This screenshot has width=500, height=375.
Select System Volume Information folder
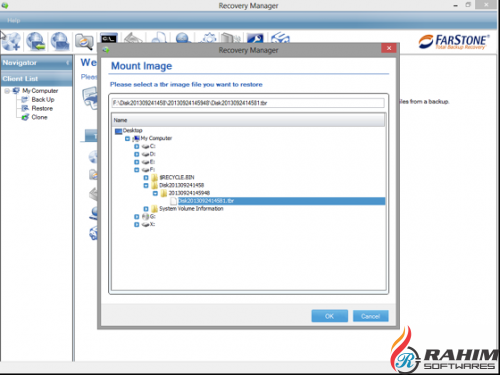(191, 208)
